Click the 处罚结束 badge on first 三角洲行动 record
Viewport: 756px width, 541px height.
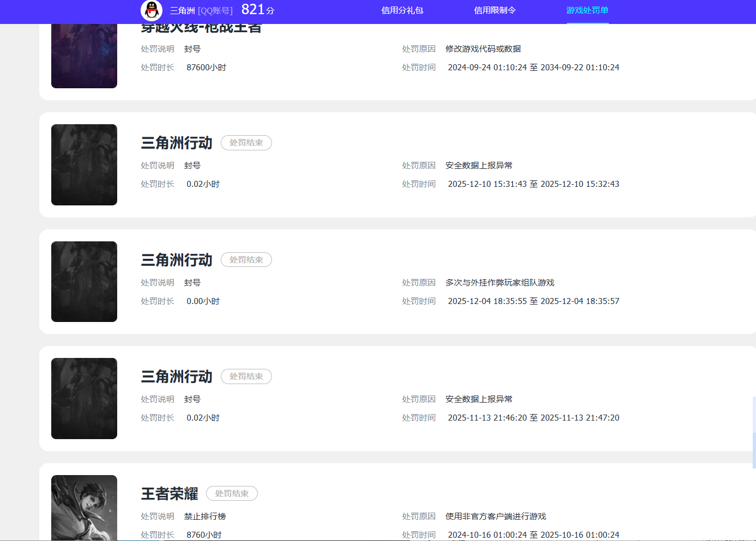(x=246, y=143)
